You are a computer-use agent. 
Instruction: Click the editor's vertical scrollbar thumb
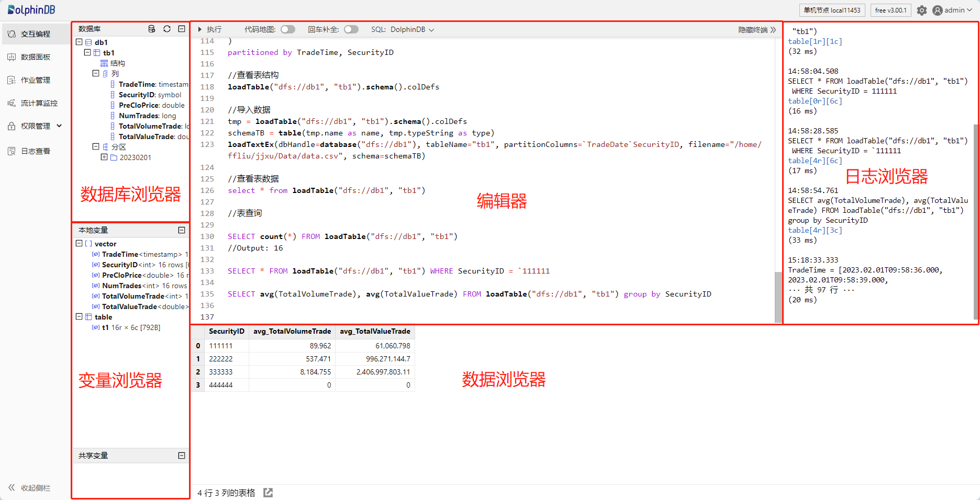pos(778,297)
